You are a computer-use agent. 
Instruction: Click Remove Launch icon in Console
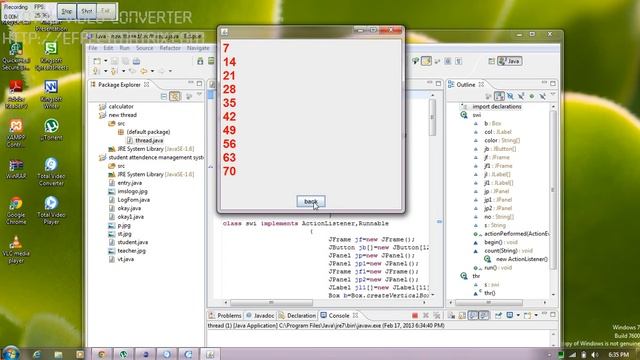[x=426, y=316]
